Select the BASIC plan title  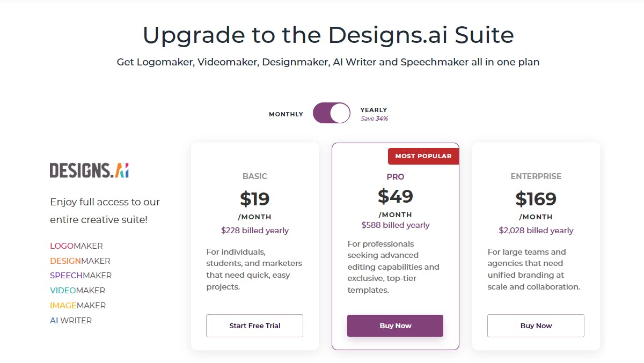click(254, 176)
